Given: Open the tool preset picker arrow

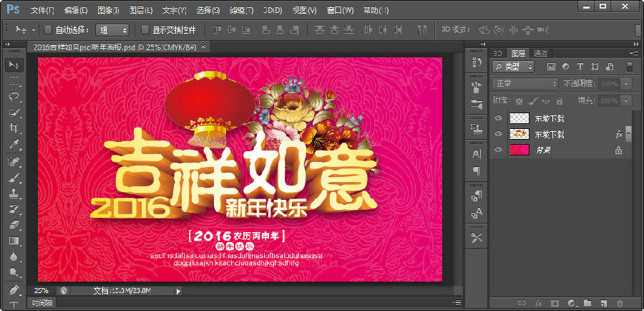Looking at the screenshot, I should click(34, 30).
